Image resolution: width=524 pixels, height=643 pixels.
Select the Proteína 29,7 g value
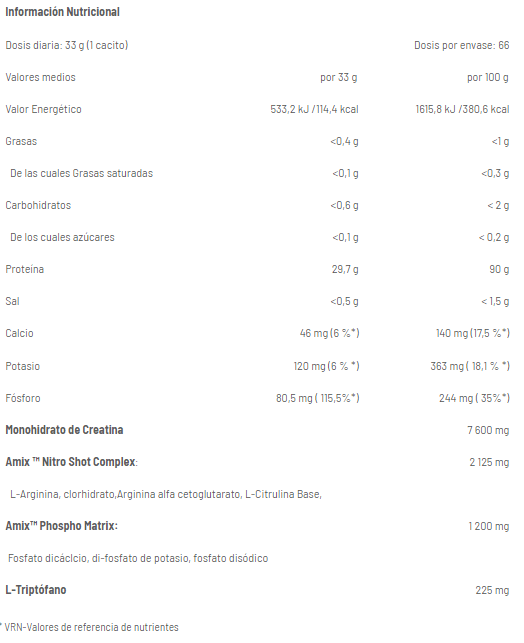pyautogui.click(x=345, y=269)
